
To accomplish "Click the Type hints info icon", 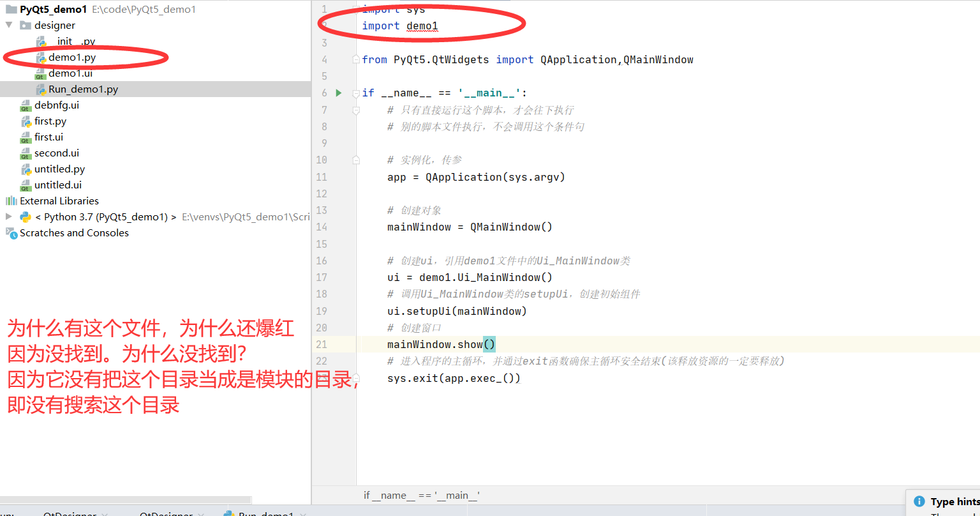I will point(919,501).
